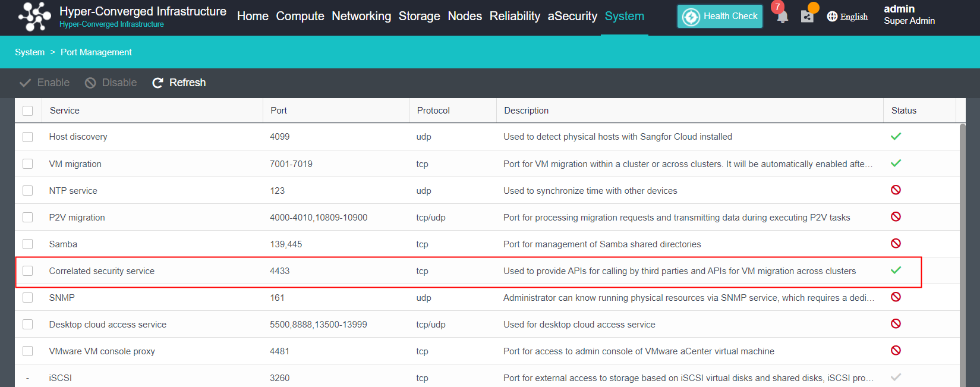The height and width of the screenshot is (387, 980).
Task: Click the disabled status icon for NTP service
Action: tap(896, 190)
